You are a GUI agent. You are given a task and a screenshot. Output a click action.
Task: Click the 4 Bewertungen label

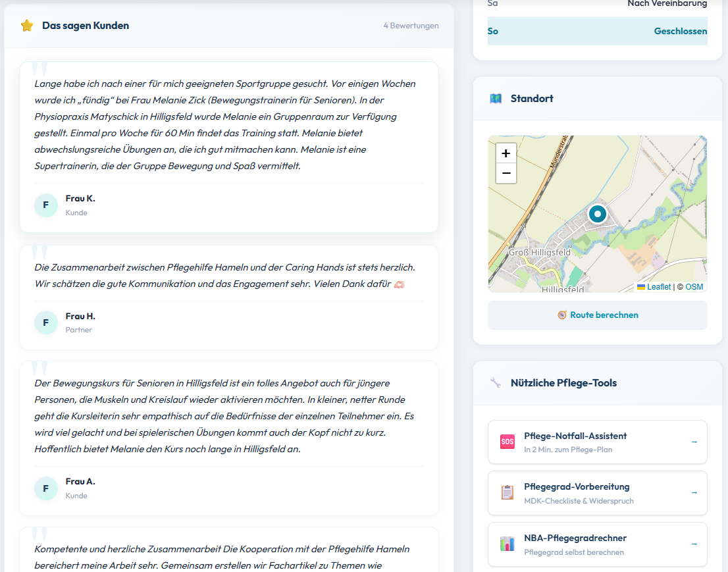tap(411, 26)
